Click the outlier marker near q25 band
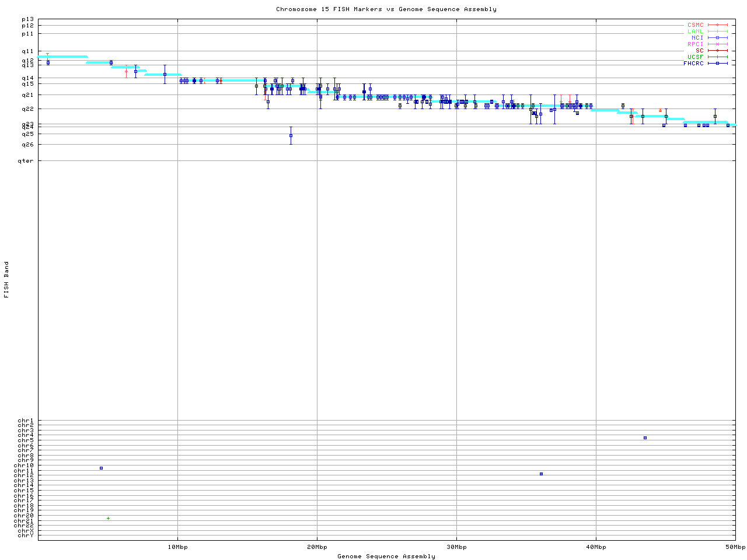 point(291,135)
